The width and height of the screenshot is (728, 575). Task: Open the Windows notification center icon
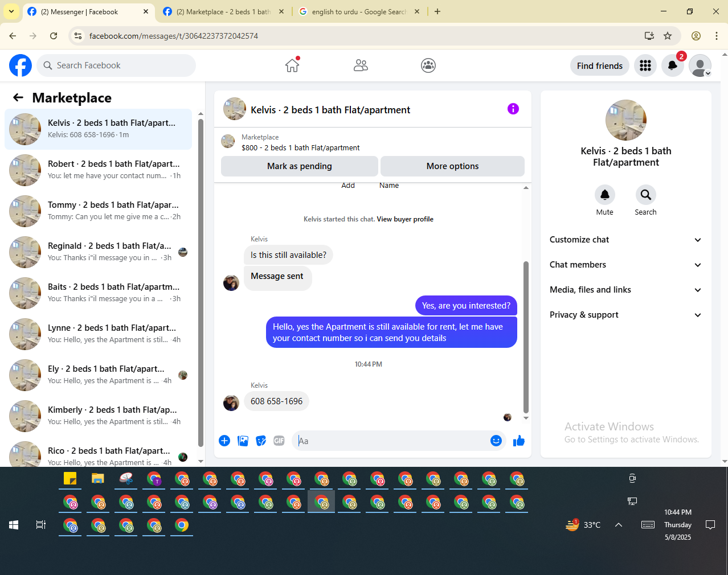coord(710,525)
